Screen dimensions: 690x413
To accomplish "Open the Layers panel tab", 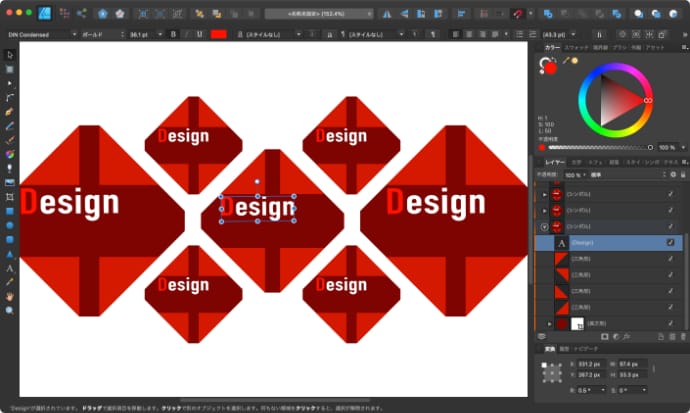I will pyautogui.click(x=554, y=161).
